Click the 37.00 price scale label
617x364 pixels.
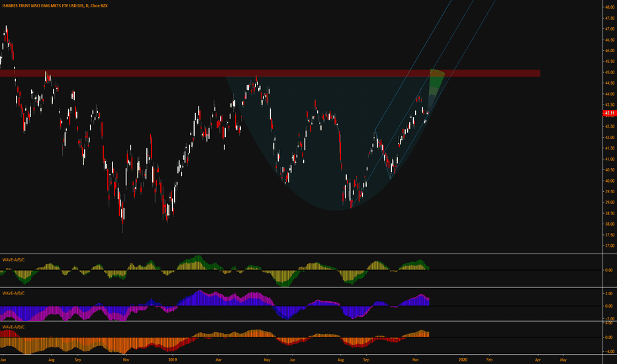pos(610,246)
